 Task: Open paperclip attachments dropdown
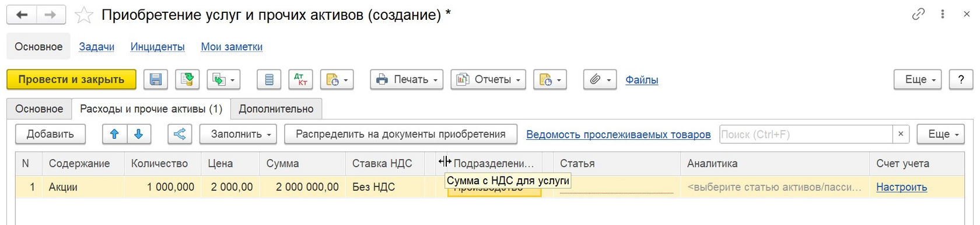click(600, 80)
